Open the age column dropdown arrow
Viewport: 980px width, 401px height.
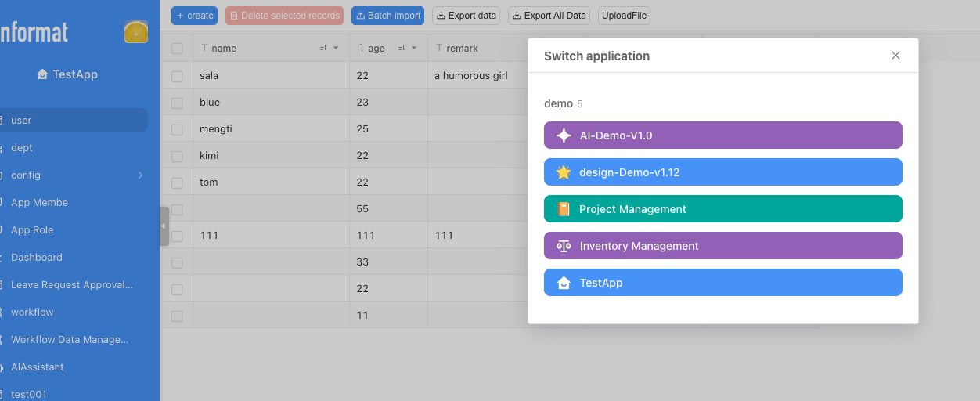(x=414, y=49)
